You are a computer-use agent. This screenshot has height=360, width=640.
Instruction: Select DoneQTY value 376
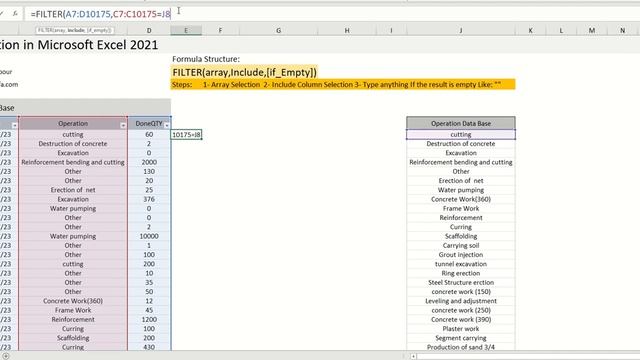click(x=149, y=199)
